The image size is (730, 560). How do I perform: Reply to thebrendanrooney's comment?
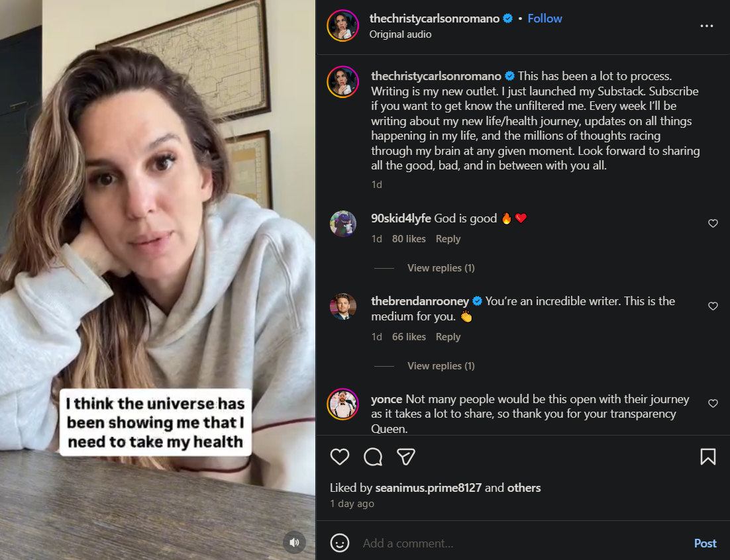coord(448,337)
